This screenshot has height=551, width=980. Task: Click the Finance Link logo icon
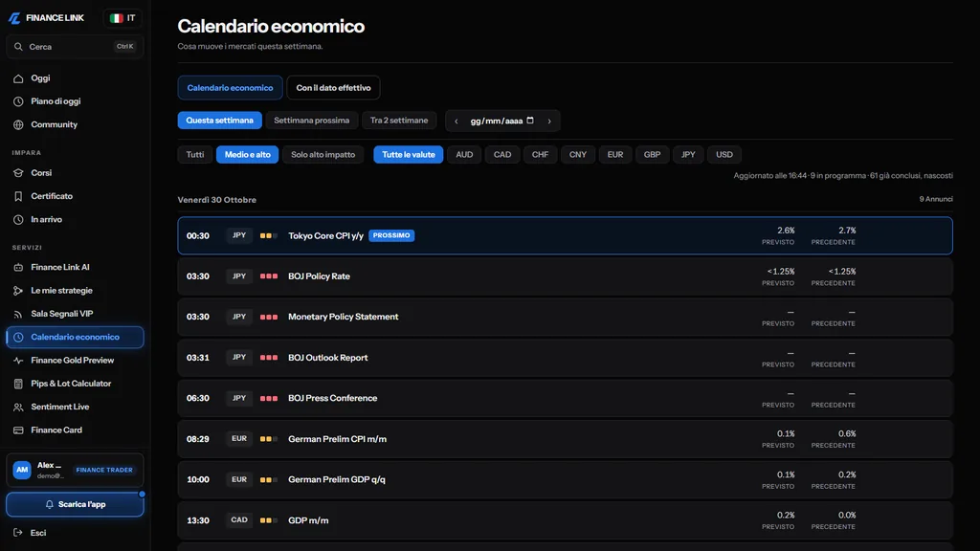[14, 18]
